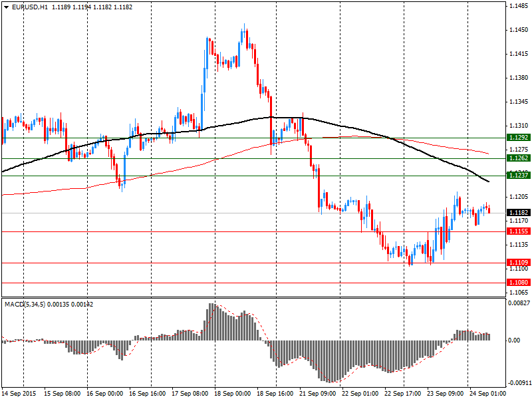
Task: Select the green 1.1292 resistance level label
Action: [x=519, y=138]
